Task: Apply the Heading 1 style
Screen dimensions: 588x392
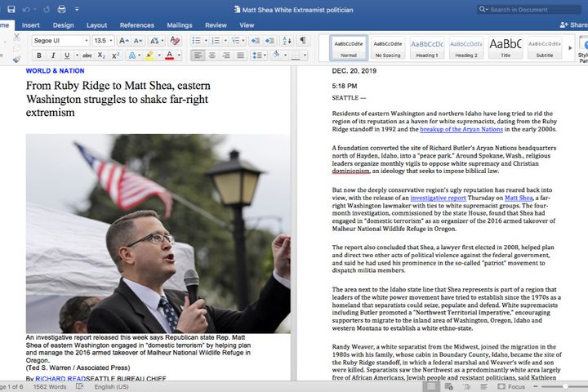Action: (x=427, y=47)
